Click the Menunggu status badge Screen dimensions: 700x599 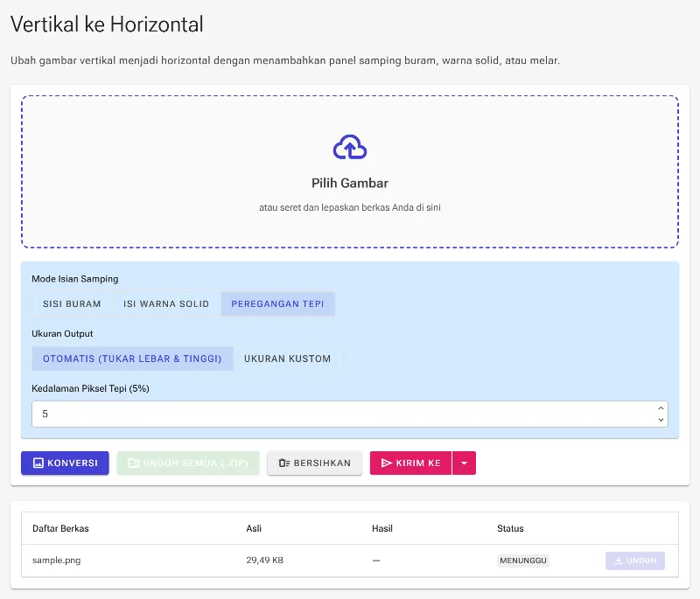tap(523, 561)
